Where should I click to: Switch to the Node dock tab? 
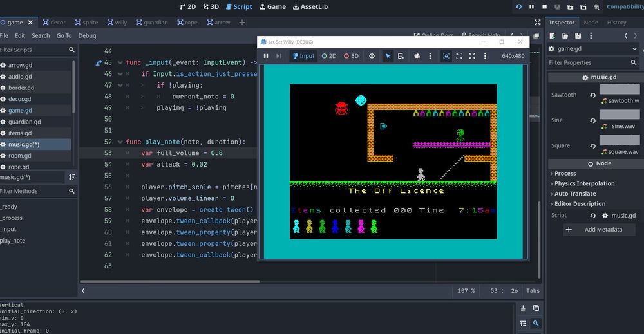(x=591, y=22)
